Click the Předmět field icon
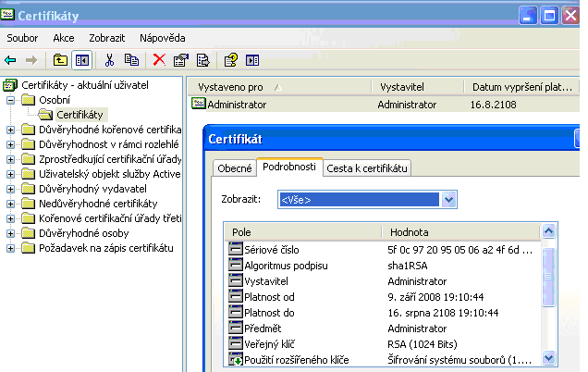 click(x=236, y=328)
